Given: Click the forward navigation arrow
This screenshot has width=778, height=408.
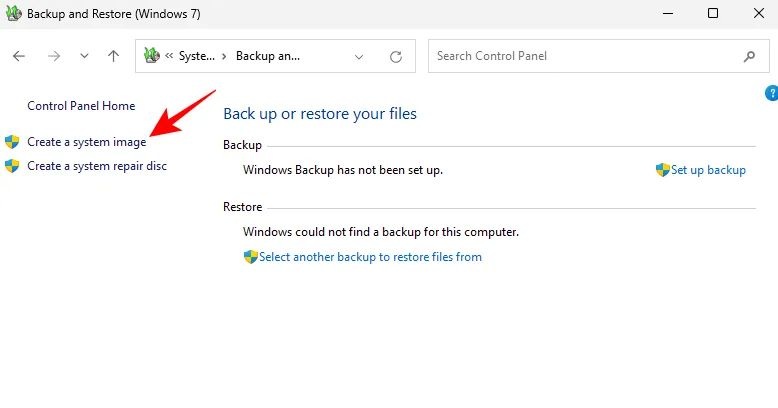Looking at the screenshot, I should coord(54,56).
